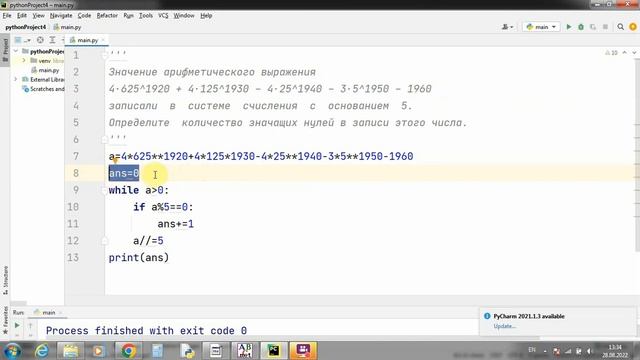Open the Python IDLE taskbar icon
640x360 pixels.
[187, 351]
